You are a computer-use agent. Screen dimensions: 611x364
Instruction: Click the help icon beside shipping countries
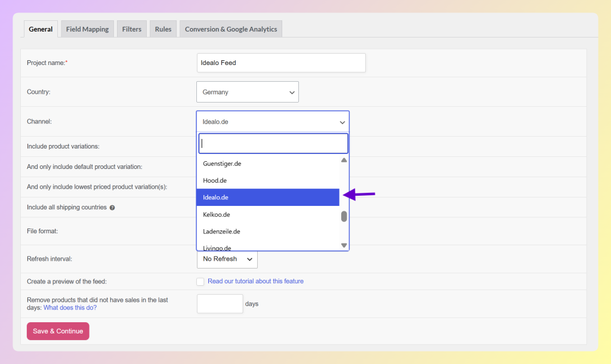click(x=112, y=208)
